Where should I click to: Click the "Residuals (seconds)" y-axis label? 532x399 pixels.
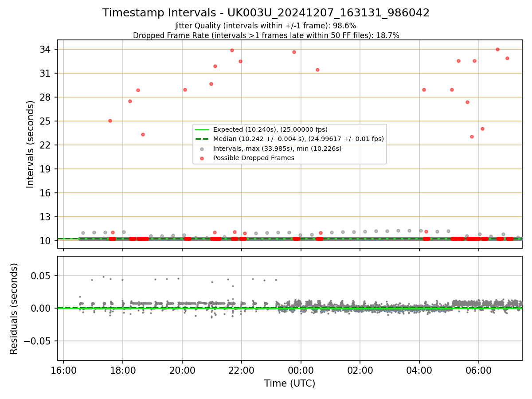coord(14,309)
